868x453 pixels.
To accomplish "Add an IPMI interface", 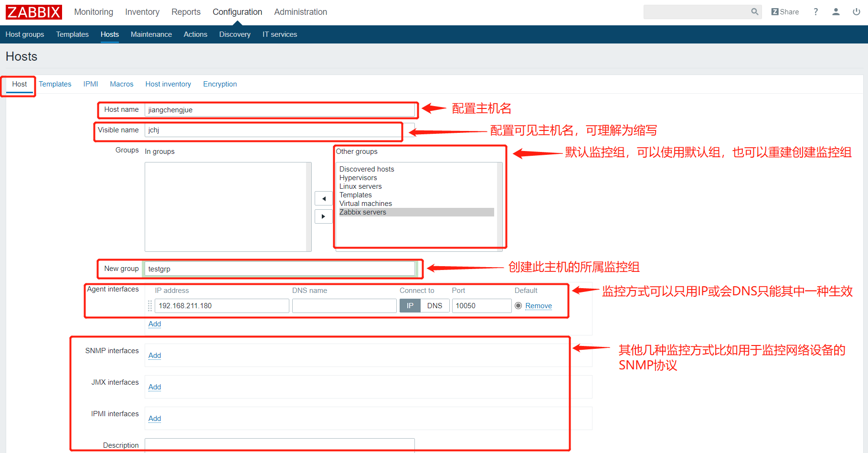I will pos(155,419).
